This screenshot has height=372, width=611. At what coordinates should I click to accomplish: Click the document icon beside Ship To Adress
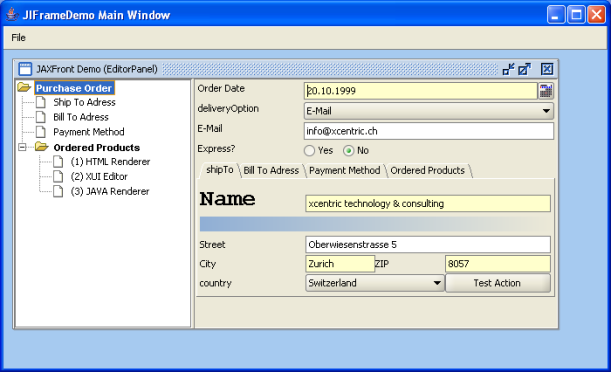pyautogui.click(x=41, y=102)
